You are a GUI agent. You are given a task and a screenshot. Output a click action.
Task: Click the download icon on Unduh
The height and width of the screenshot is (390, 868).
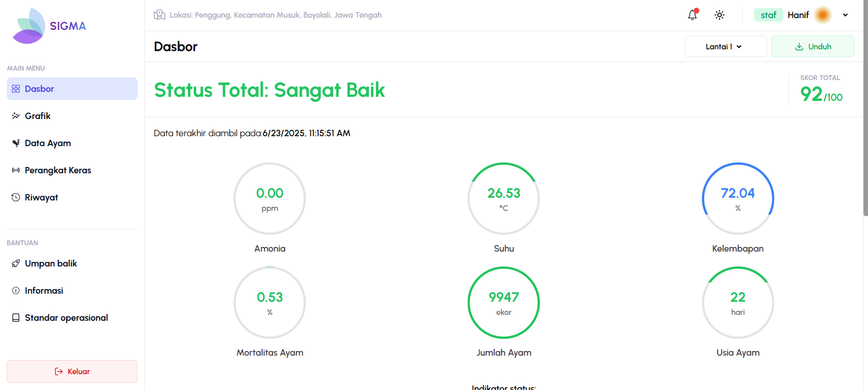point(799,47)
